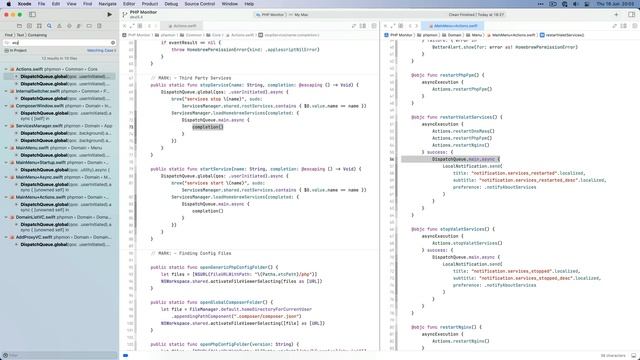Select the MainMenu+Actions.swift editor tab
The height and width of the screenshot is (360, 640).
tap(452, 26)
